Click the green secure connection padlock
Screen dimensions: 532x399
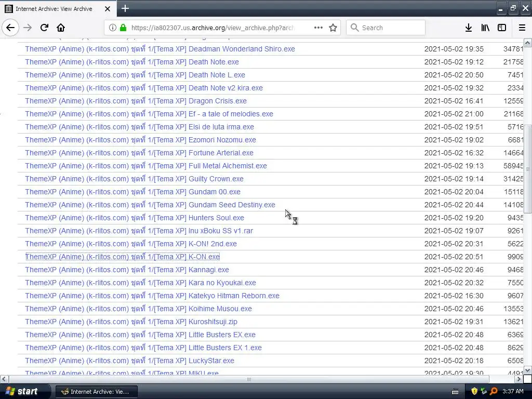[123, 28]
